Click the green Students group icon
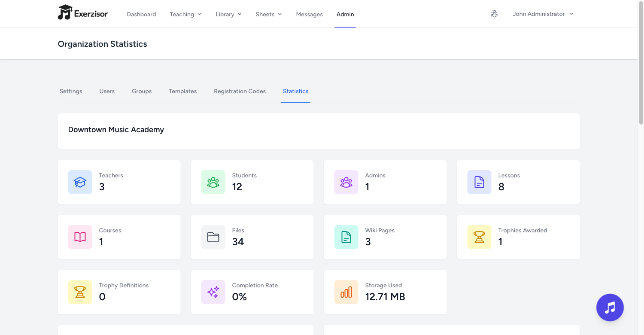 coord(213,182)
